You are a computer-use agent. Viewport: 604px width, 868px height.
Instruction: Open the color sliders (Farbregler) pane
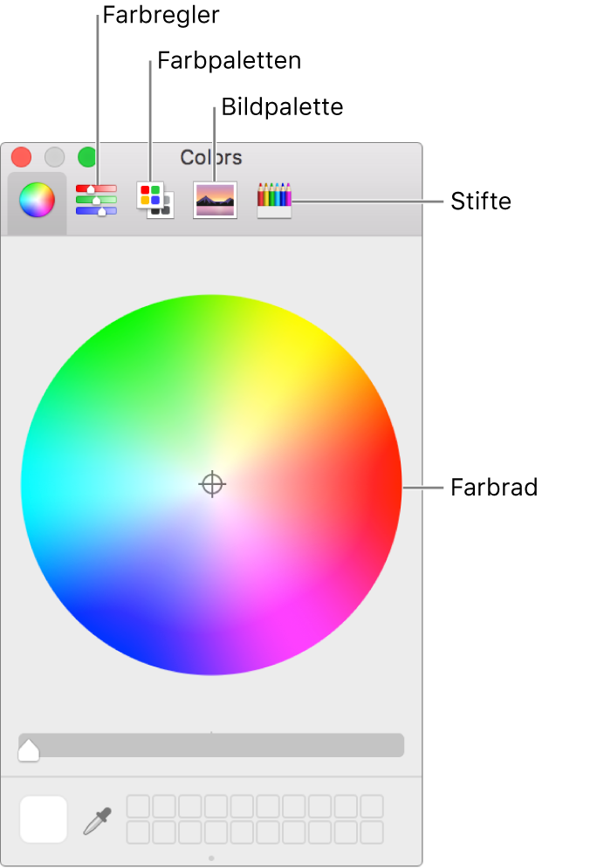[96, 201]
